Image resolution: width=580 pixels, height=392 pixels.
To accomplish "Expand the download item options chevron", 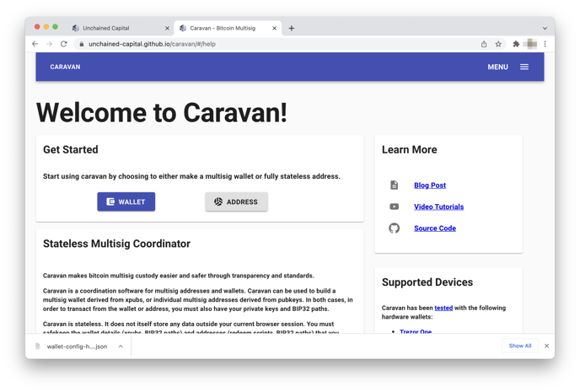I will (x=121, y=346).
